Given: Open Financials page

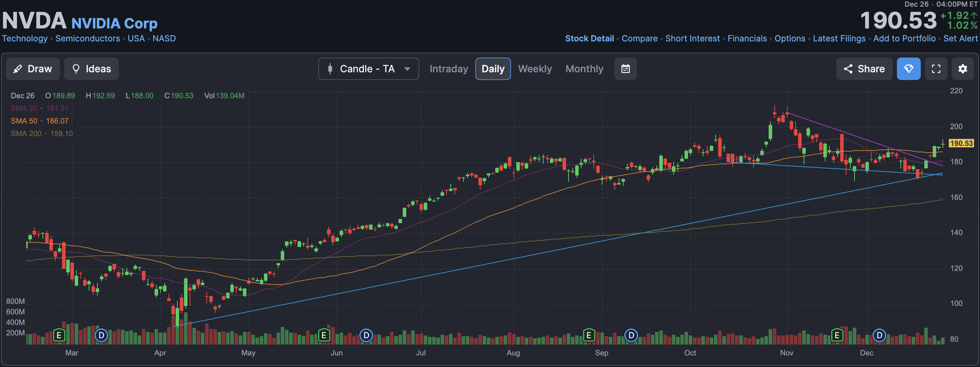Looking at the screenshot, I should pyautogui.click(x=747, y=39).
